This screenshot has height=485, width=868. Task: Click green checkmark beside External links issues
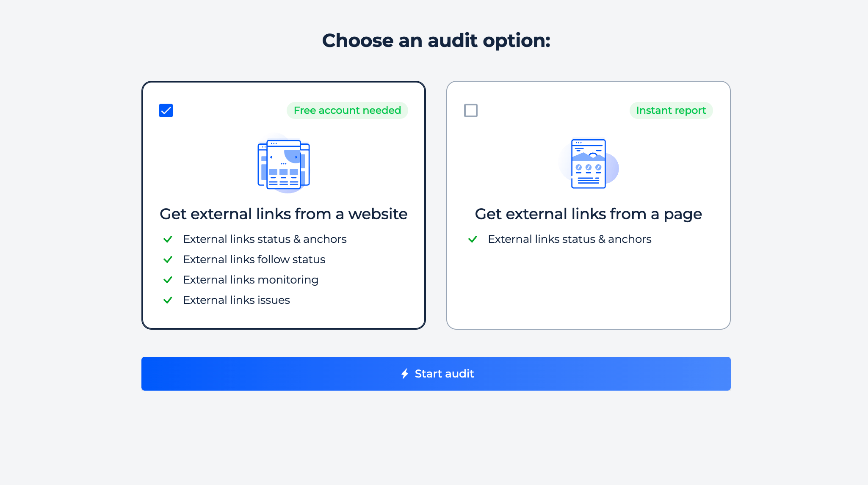[168, 300]
